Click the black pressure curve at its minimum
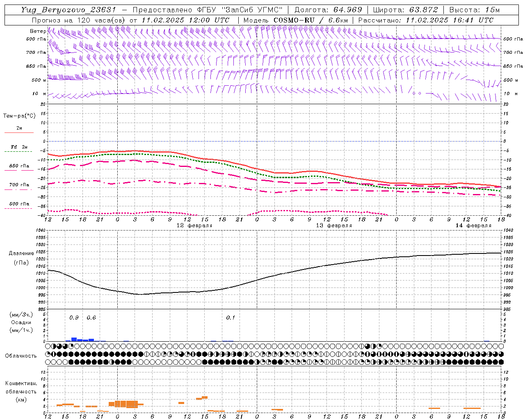Viewport: 525px width, 420px height. [139, 294]
